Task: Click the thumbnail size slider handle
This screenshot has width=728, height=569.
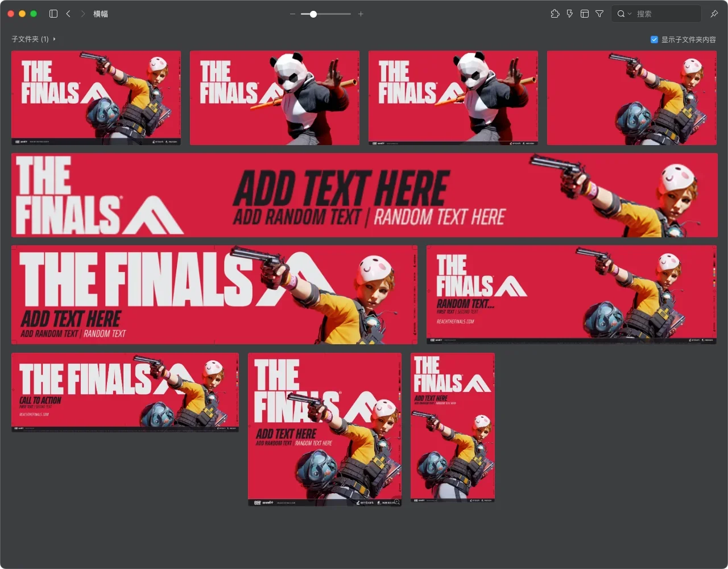Action: pyautogui.click(x=313, y=14)
